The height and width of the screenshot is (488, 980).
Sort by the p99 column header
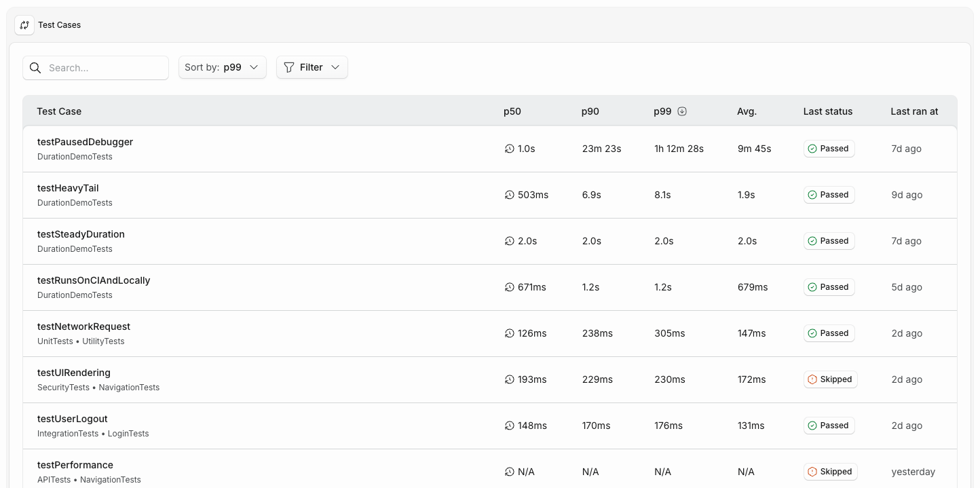click(x=662, y=111)
